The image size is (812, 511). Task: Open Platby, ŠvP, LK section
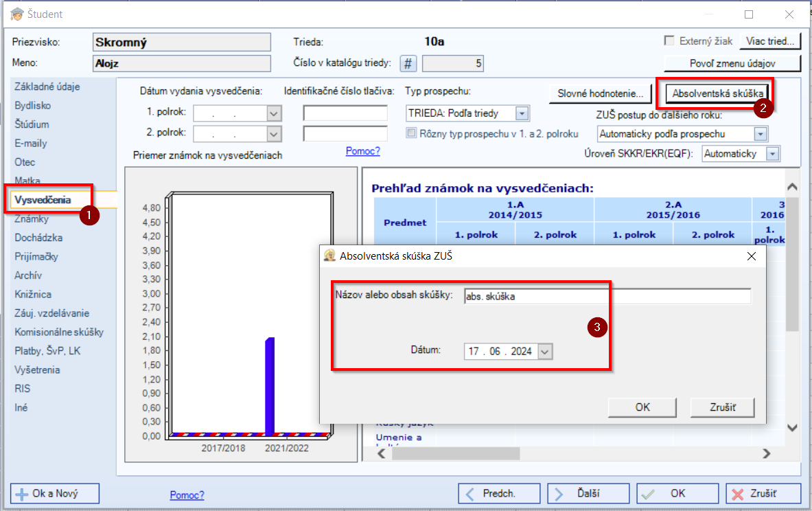47,351
